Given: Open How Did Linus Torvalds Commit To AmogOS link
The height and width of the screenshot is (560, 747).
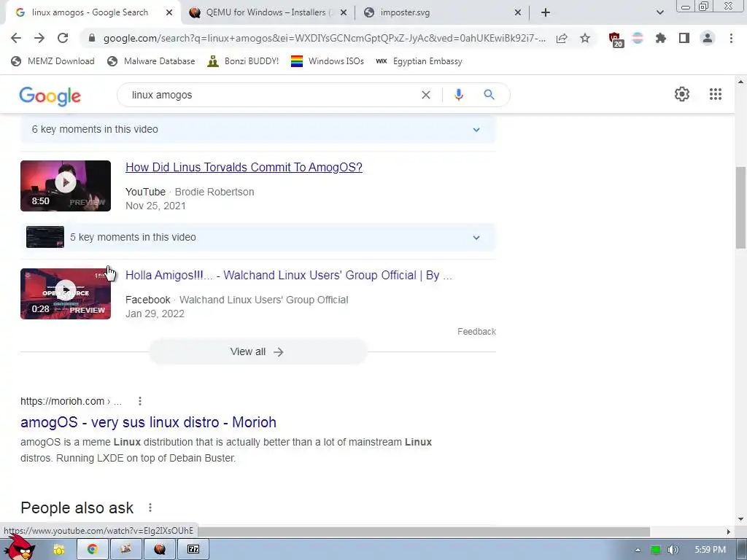Looking at the screenshot, I should coord(244,167).
